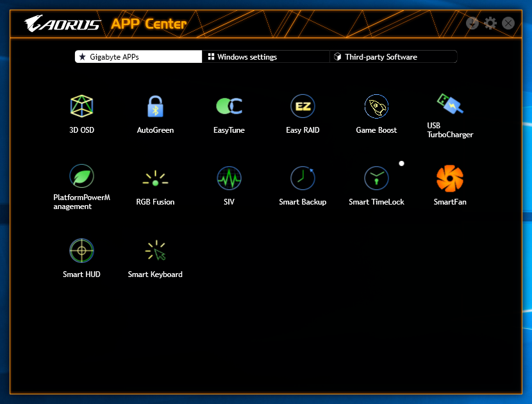Click the 'Smart Keyboard' label text

[x=155, y=274]
